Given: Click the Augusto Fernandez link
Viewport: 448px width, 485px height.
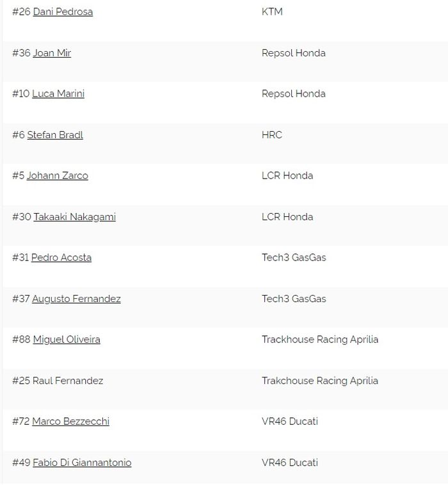Looking at the screenshot, I should coord(76,299).
